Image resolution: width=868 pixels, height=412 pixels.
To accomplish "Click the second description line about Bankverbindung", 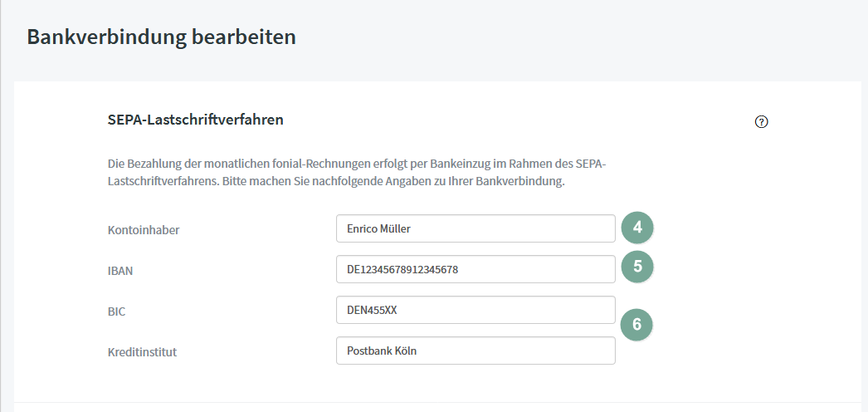I will (x=336, y=182).
